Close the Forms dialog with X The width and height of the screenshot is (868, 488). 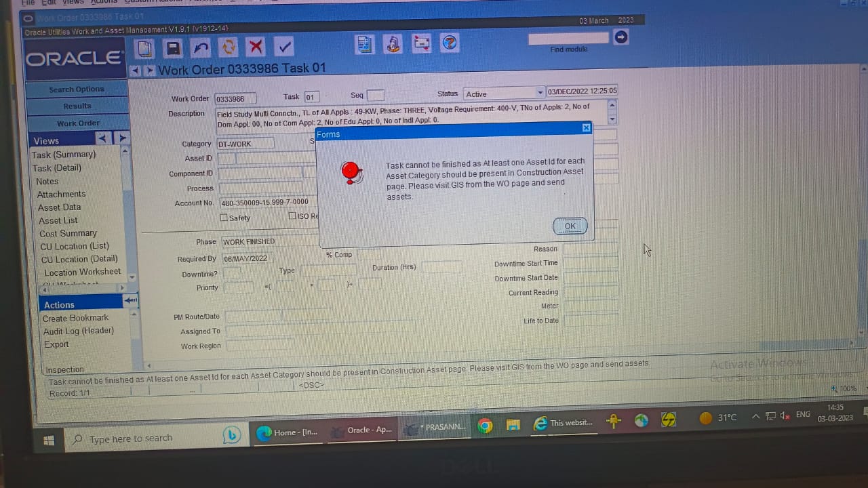[587, 127]
